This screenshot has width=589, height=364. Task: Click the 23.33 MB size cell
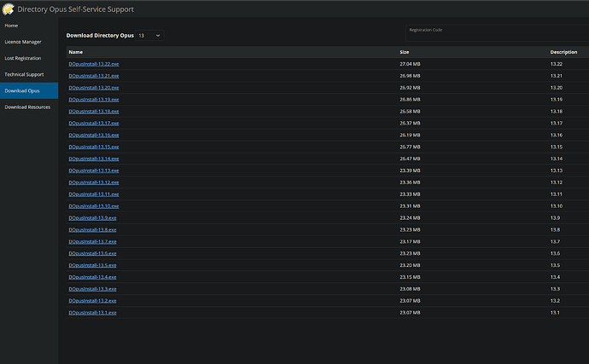coord(410,194)
